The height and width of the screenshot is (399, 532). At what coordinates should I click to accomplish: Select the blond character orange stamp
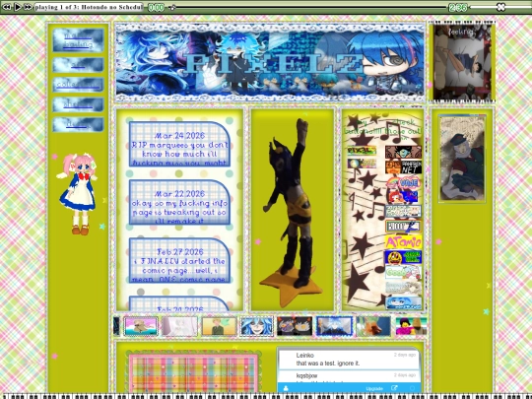[x=219, y=326]
